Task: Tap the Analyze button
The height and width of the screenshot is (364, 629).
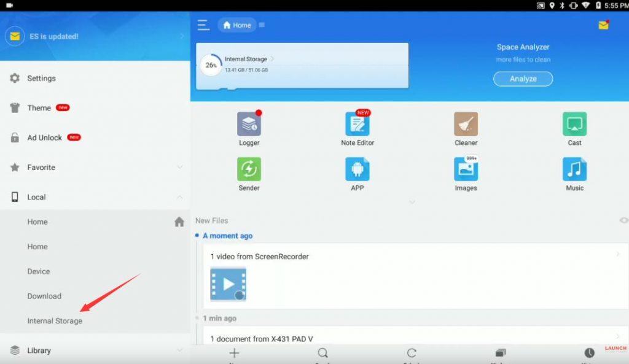Action: pos(523,79)
